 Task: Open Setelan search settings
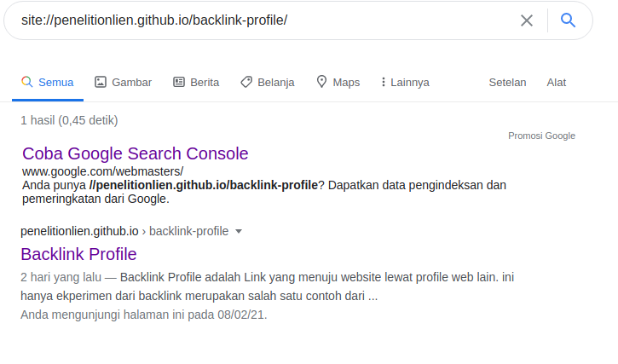pyautogui.click(x=507, y=83)
